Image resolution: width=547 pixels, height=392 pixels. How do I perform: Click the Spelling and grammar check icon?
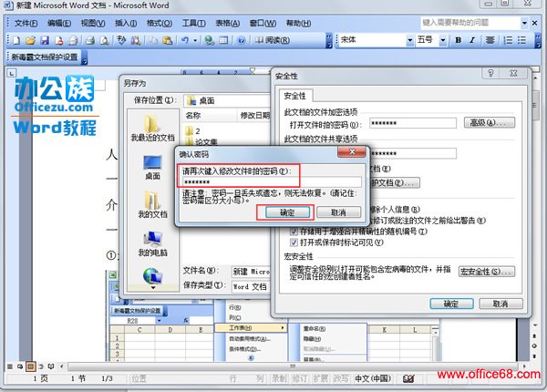click(121, 40)
